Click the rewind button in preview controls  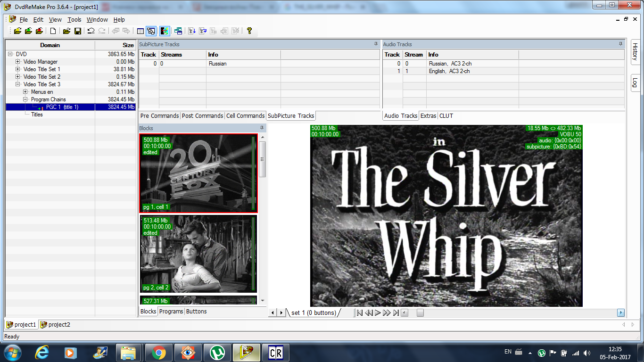[x=369, y=313]
